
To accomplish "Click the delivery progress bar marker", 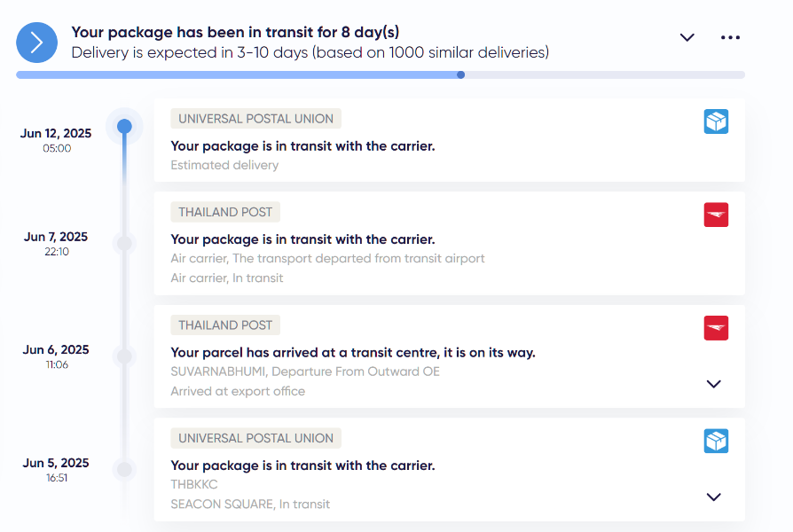I will pos(460,74).
